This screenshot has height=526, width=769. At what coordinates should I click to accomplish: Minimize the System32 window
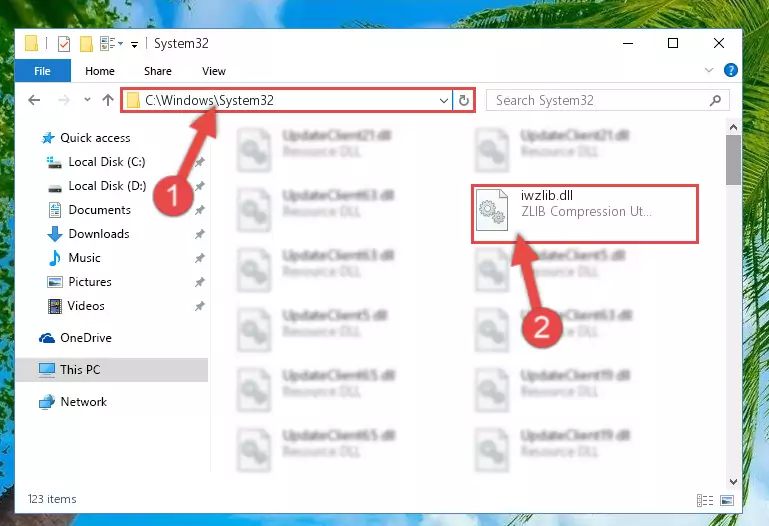(x=628, y=43)
